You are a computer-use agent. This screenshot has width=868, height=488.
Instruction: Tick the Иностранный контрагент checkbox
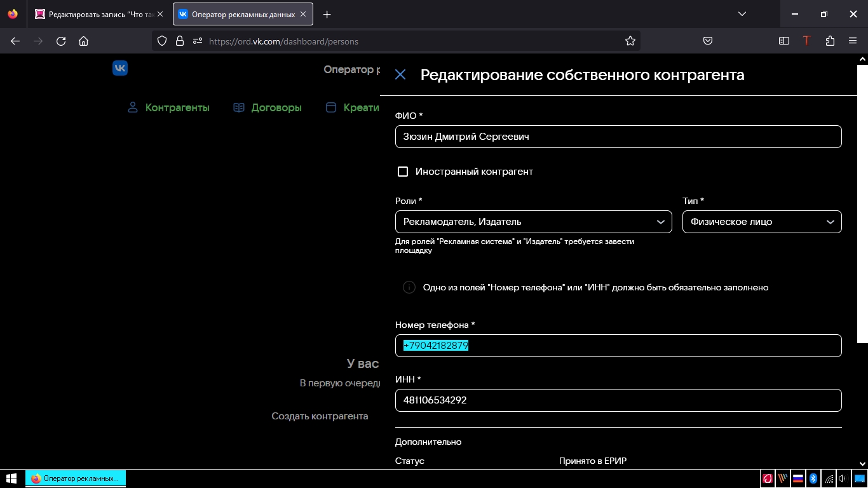[402, 172]
